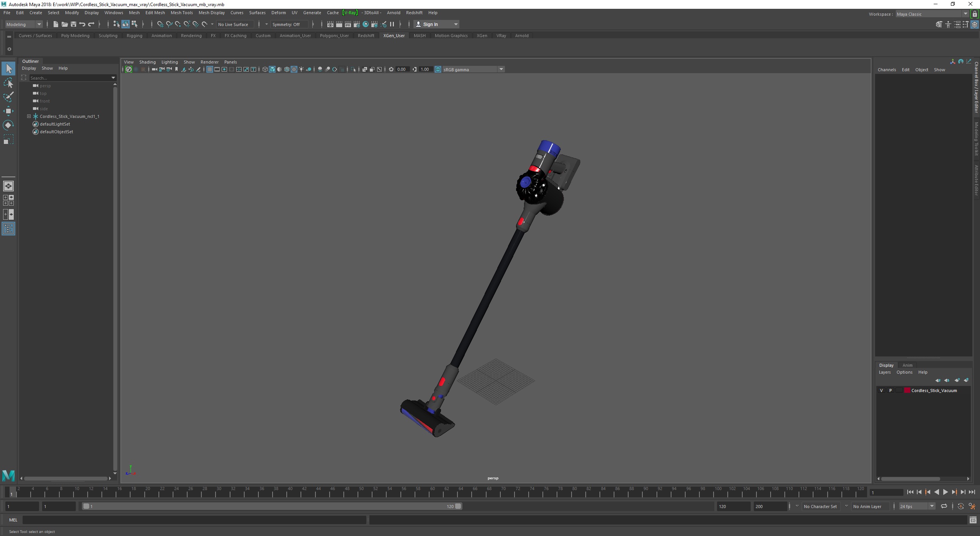Click the Undo icon in status line
The height and width of the screenshot is (536, 980).
pos(82,24)
